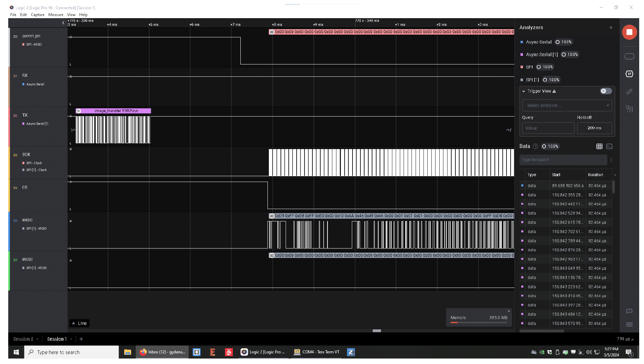The height and width of the screenshot is (364, 644).
Task: Select the SCK channel label
Action: (26, 155)
